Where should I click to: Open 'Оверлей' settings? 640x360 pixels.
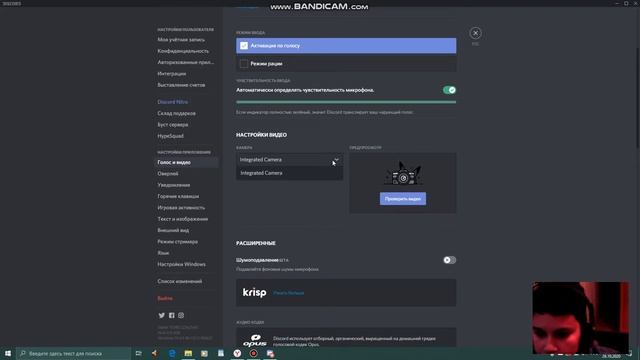168,173
